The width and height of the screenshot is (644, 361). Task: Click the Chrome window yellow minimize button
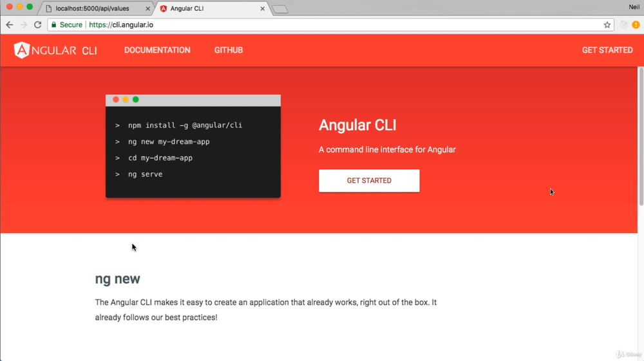point(19,6)
